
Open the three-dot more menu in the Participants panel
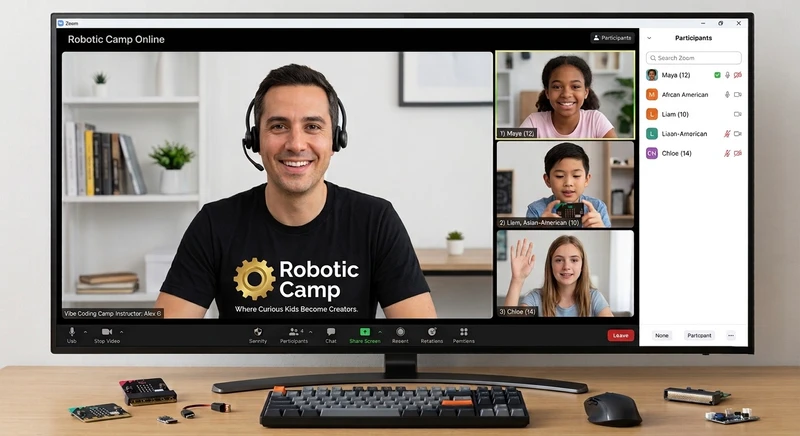(731, 336)
